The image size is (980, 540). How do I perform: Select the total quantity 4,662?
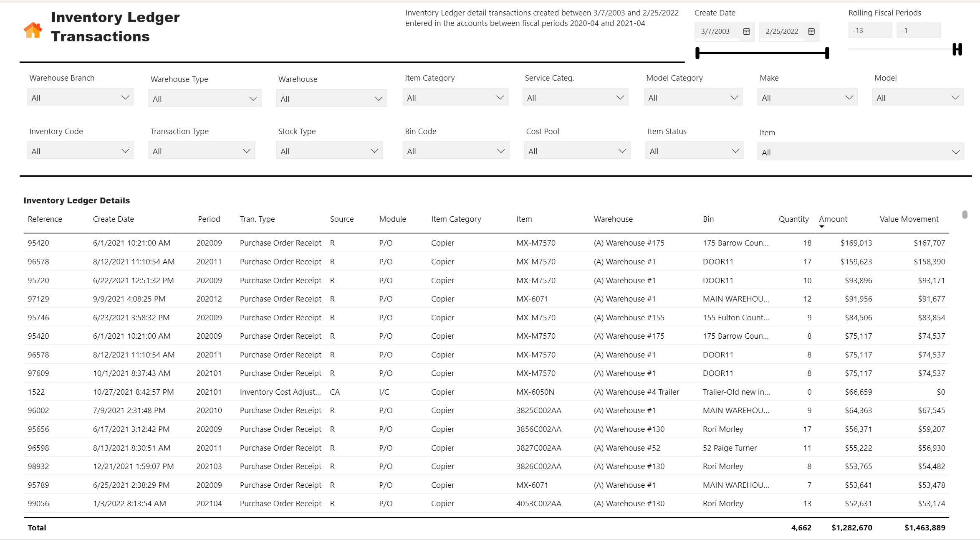pyautogui.click(x=801, y=527)
